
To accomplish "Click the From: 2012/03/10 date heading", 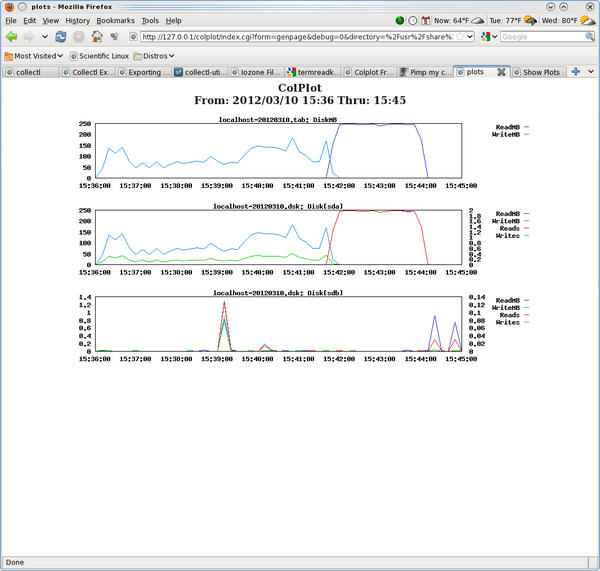I will coord(300,100).
